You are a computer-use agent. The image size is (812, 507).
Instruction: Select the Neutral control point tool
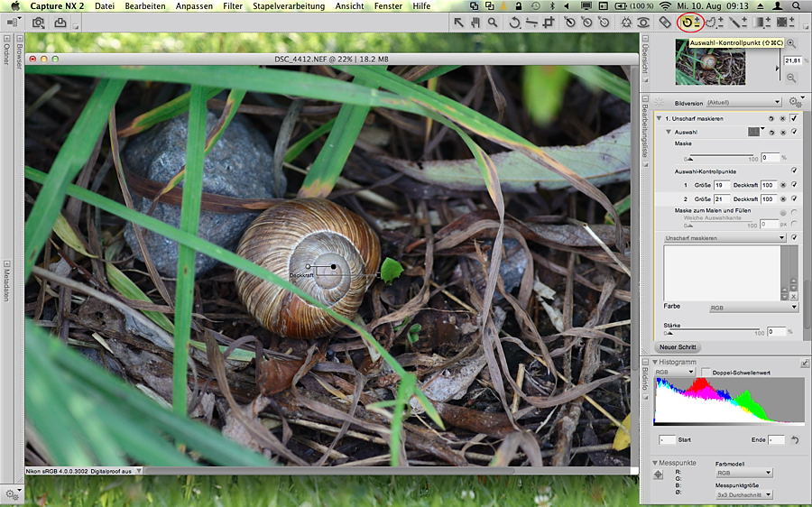pos(586,23)
